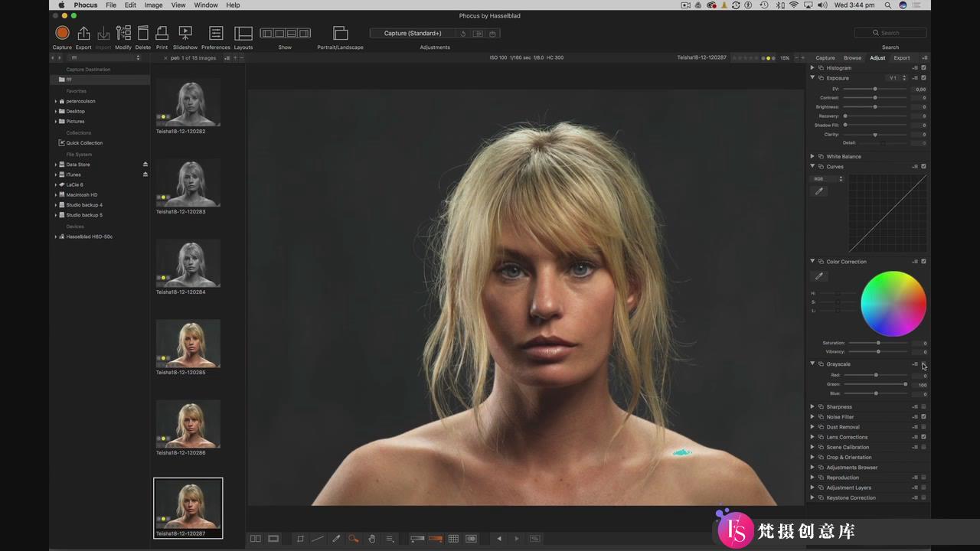Open the RGB channel dropdown in Curves
Image resolution: width=980 pixels, height=551 pixels.
coord(828,179)
